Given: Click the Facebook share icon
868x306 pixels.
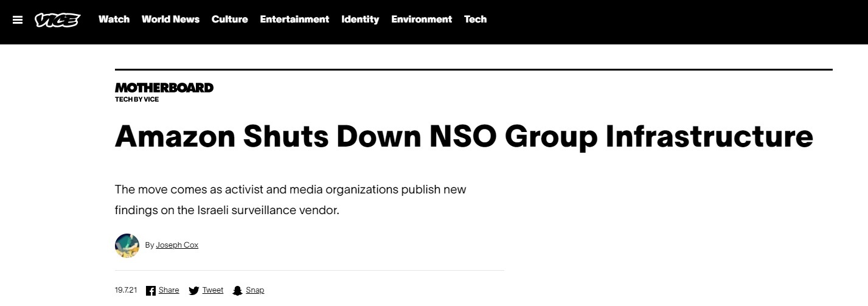Looking at the screenshot, I should click(151, 291).
